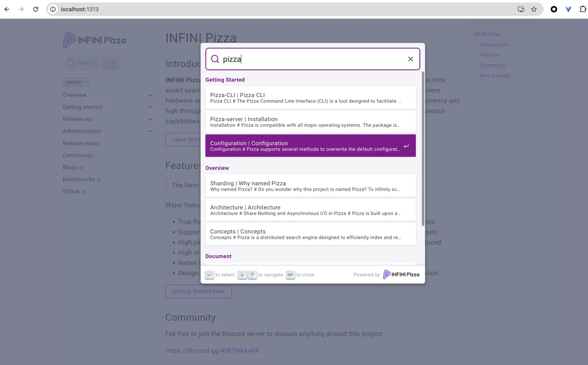Open the Concepts | Concepts result

coord(310,234)
